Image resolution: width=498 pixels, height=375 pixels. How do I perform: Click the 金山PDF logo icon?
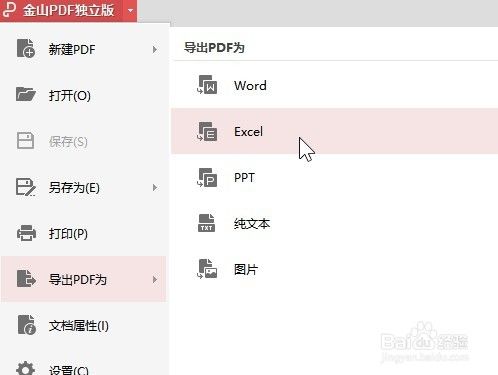tap(9, 10)
